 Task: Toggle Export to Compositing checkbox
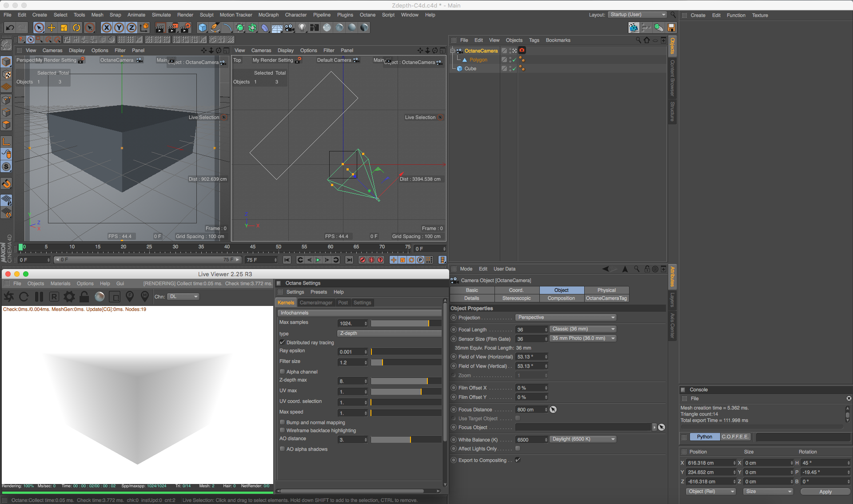518,460
